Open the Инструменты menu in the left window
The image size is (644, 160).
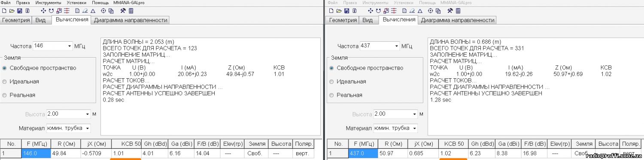pos(49,3)
